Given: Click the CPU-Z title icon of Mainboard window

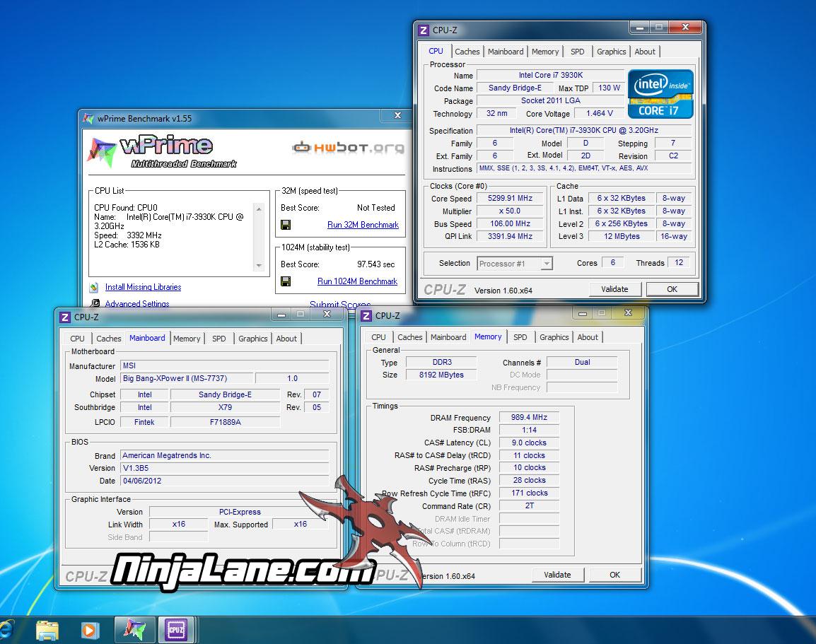Looking at the screenshot, I should (65, 317).
